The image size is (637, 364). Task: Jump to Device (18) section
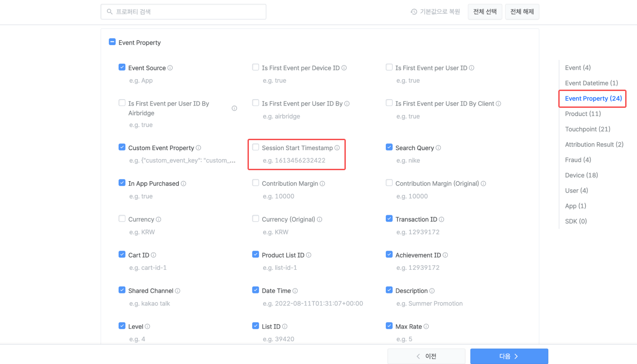click(x=581, y=175)
